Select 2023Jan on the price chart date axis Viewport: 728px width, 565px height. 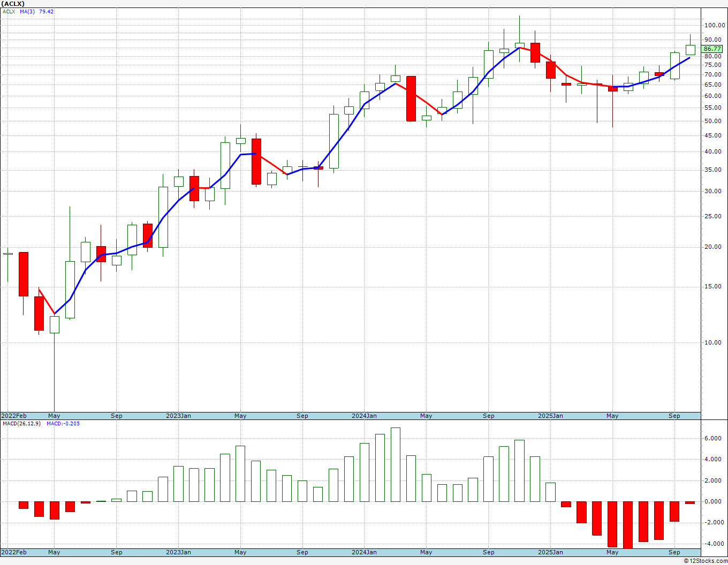coord(178,416)
